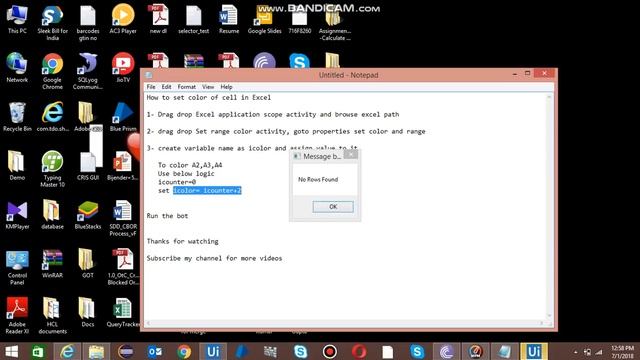Minimize the Notepad window
This screenshot has width=640, height=360.
(x=515, y=74)
